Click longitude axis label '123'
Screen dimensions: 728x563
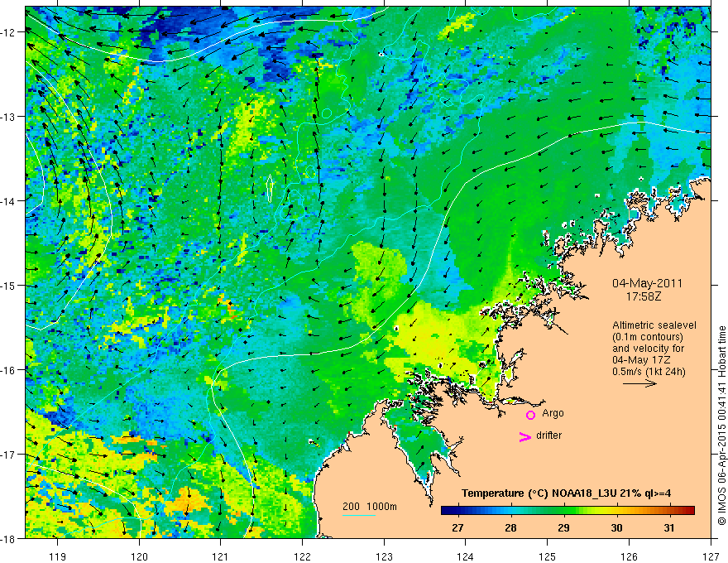(x=384, y=556)
